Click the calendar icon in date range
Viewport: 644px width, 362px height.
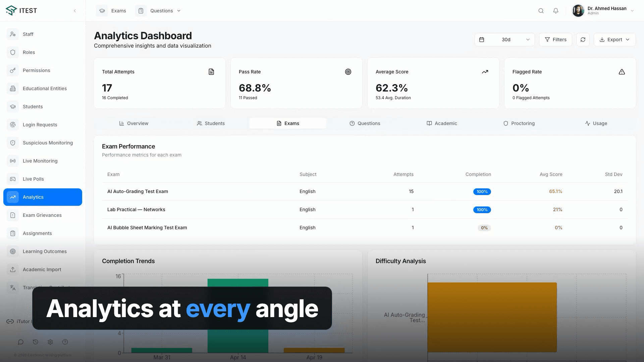pos(482,40)
